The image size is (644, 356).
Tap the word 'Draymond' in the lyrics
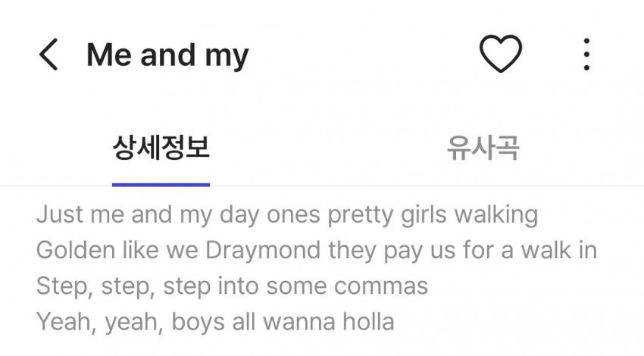click(x=270, y=250)
